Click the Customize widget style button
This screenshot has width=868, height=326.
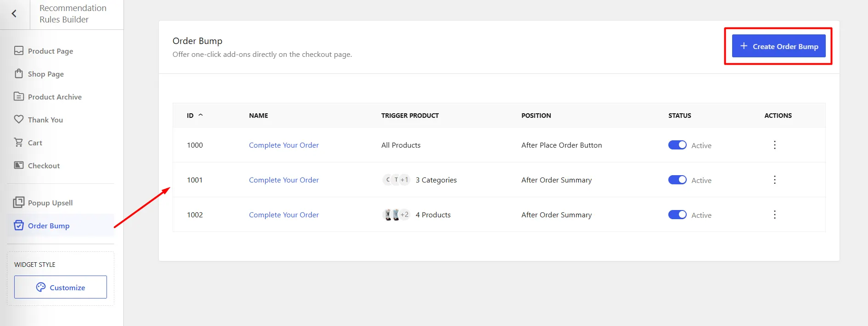click(61, 287)
